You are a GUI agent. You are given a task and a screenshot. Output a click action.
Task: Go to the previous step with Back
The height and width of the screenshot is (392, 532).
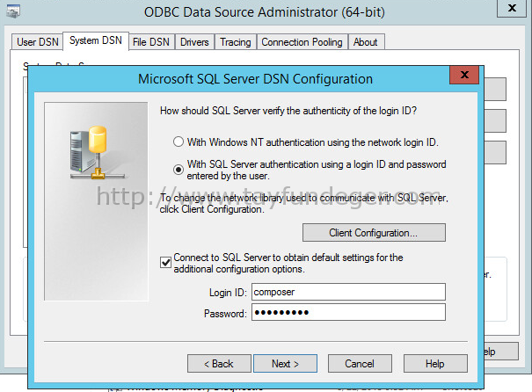219,364
